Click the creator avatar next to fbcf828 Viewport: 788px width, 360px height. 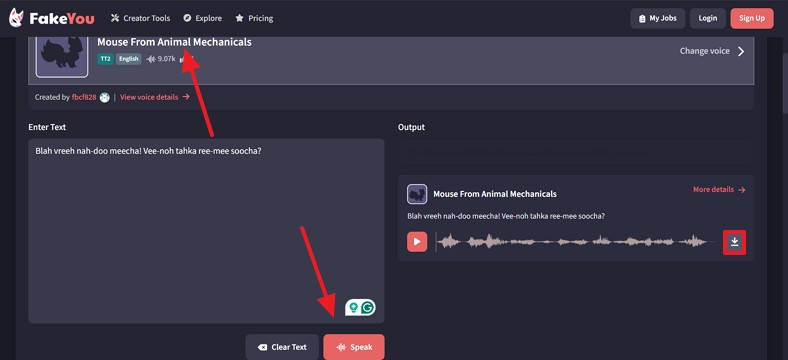click(x=105, y=97)
